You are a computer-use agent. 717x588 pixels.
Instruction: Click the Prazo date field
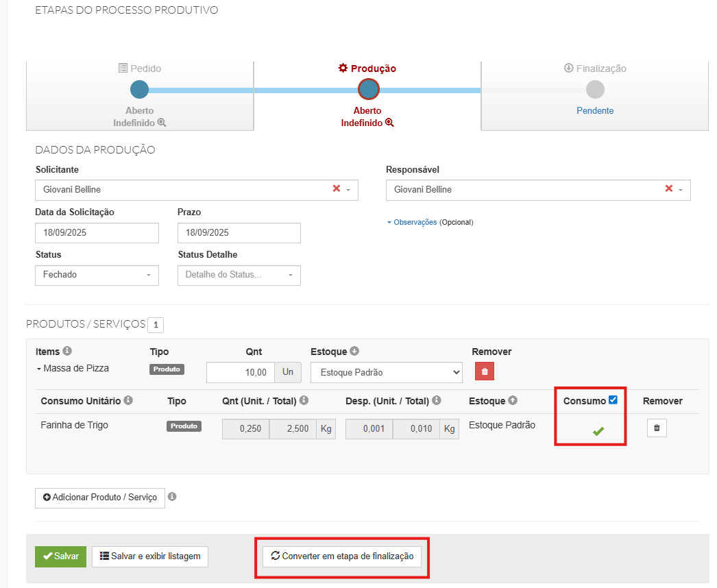pos(239,233)
